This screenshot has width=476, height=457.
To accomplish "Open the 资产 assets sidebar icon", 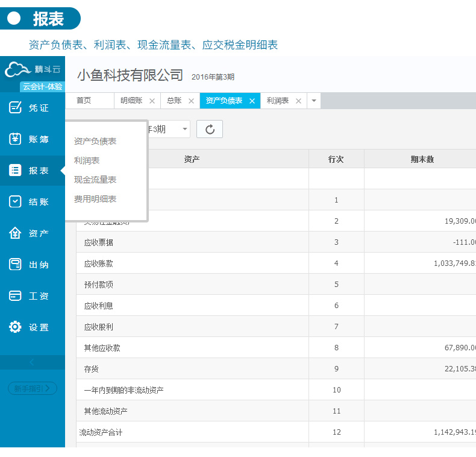I will pyautogui.click(x=15, y=233).
